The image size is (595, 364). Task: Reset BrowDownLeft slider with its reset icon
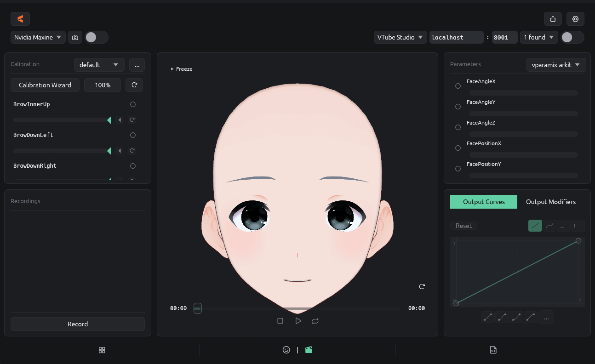pos(132,151)
